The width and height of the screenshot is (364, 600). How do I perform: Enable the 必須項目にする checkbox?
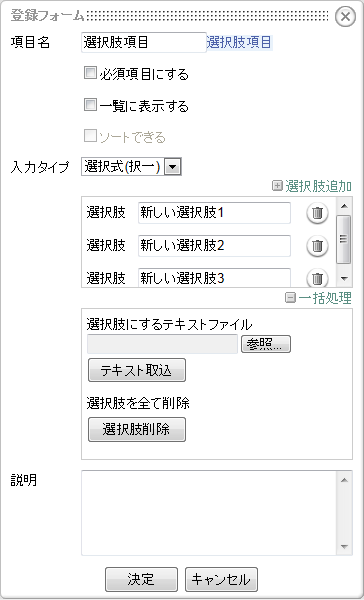tap(90, 73)
